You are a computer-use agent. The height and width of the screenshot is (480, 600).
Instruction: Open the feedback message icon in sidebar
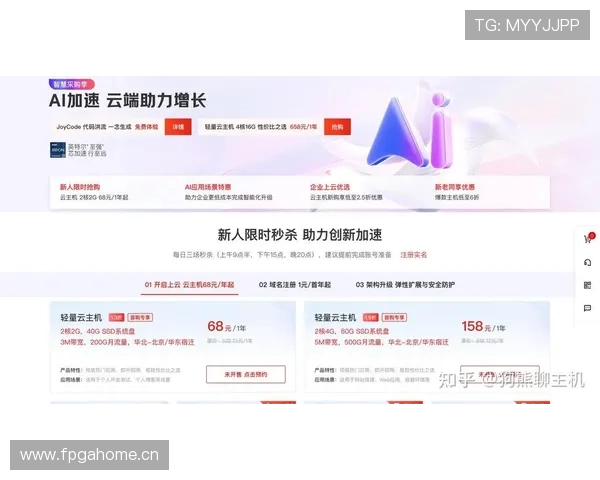587,308
